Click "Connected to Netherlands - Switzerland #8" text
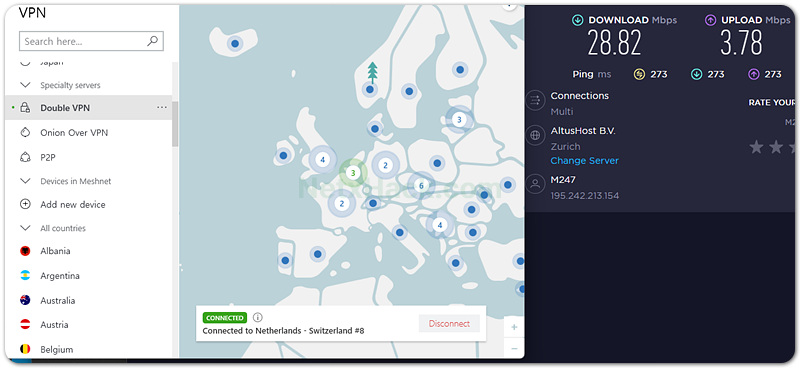 click(x=283, y=331)
